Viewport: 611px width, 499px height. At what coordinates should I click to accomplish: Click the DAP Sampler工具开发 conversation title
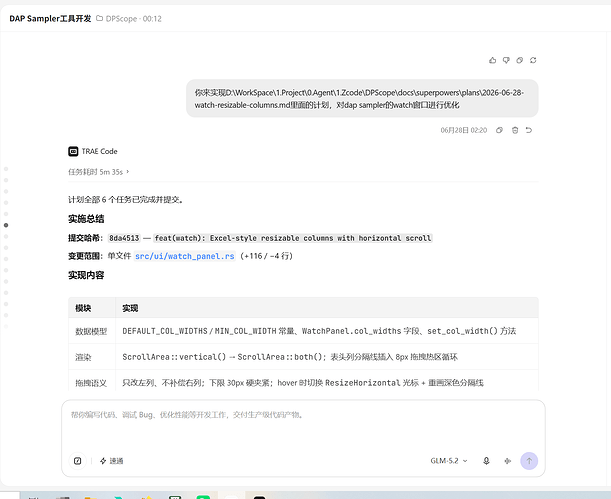coord(50,18)
